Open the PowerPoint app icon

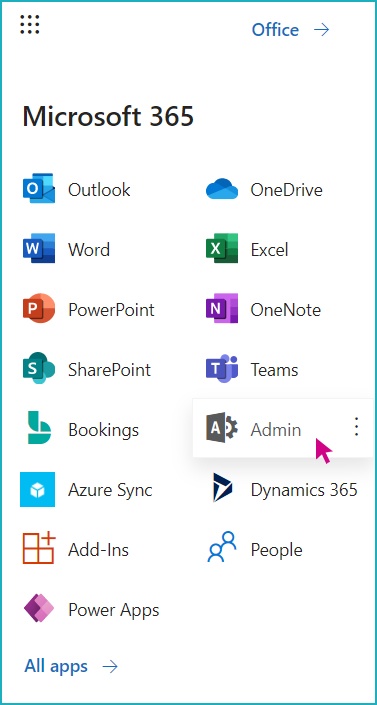pyautogui.click(x=39, y=309)
